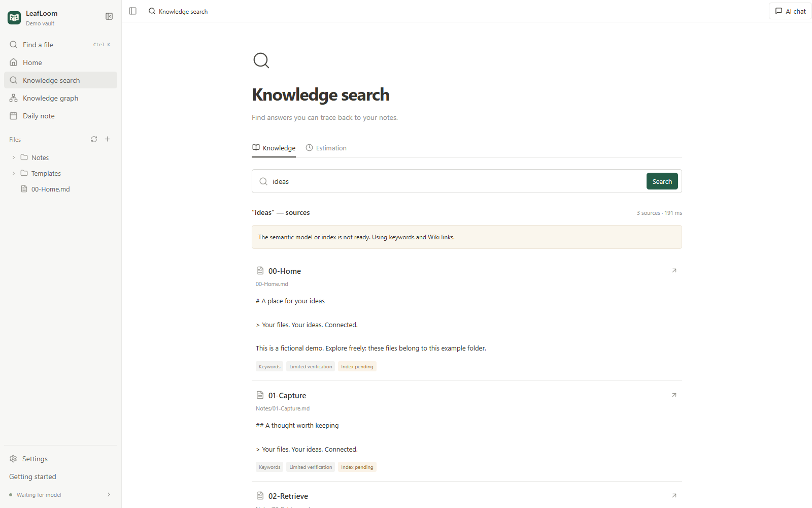Click Waiting for model status text
The image size is (812, 508).
point(39,495)
